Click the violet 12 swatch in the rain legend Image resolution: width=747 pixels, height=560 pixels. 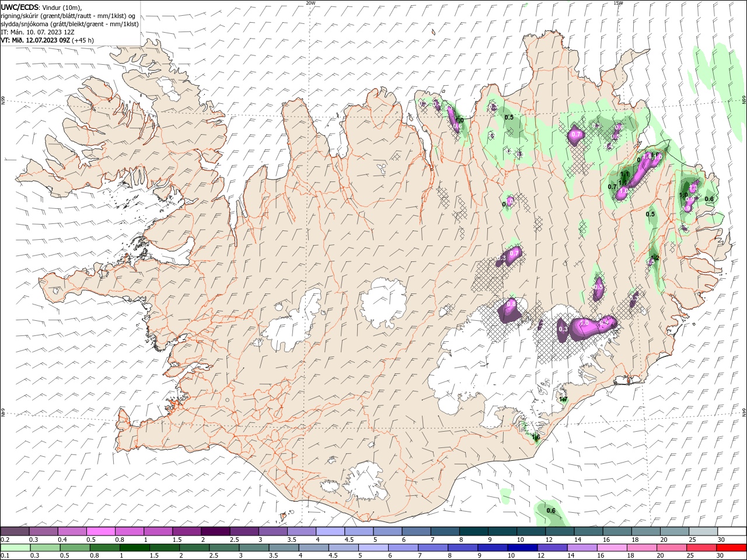553,548
